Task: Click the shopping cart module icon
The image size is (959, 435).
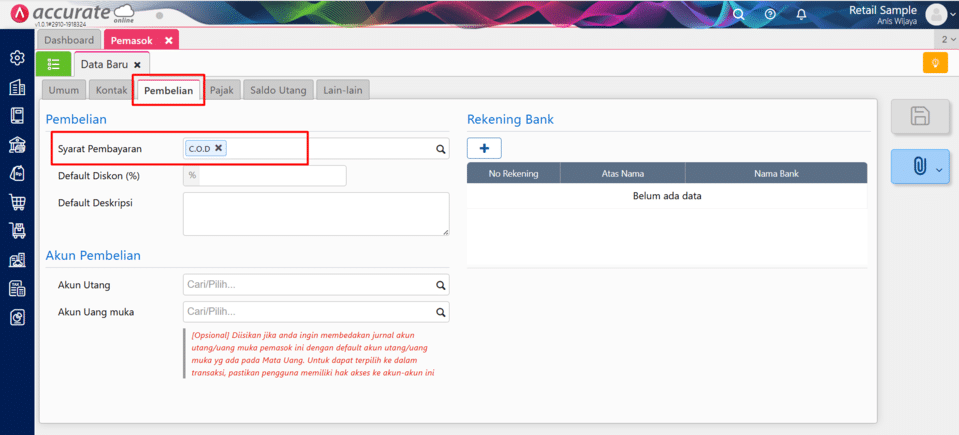Action: pos(17,203)
